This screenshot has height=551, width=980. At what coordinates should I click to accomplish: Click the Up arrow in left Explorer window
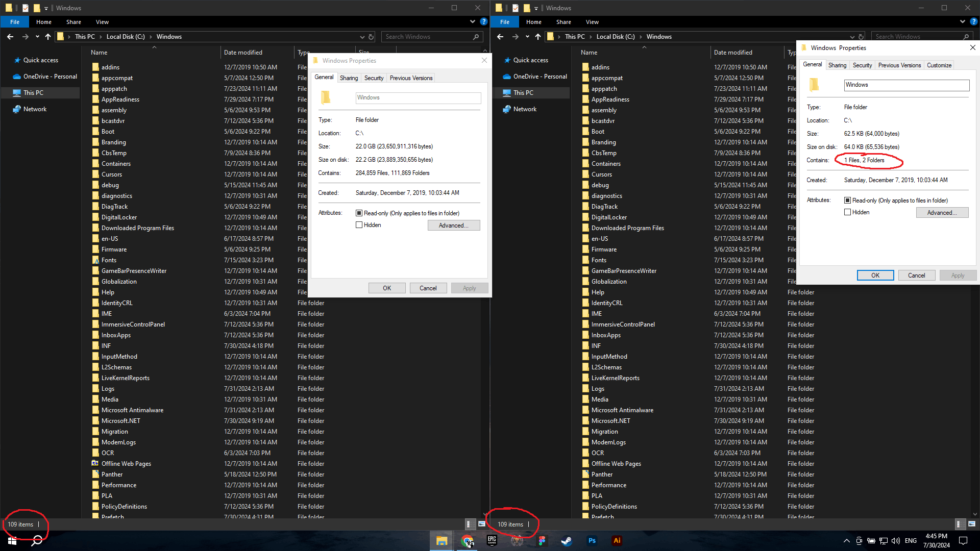48,37
